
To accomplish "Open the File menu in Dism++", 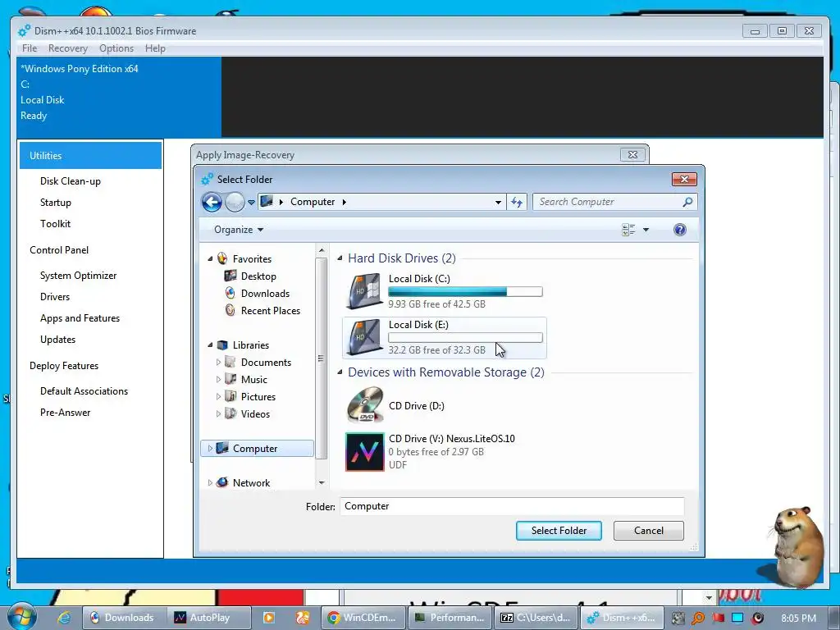I will (30, 48).
